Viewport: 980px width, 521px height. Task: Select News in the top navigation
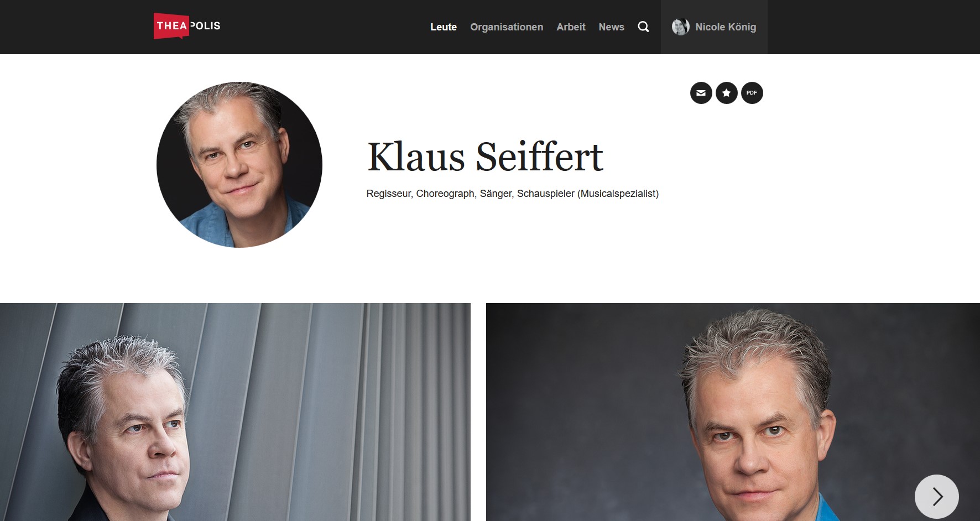611,27
